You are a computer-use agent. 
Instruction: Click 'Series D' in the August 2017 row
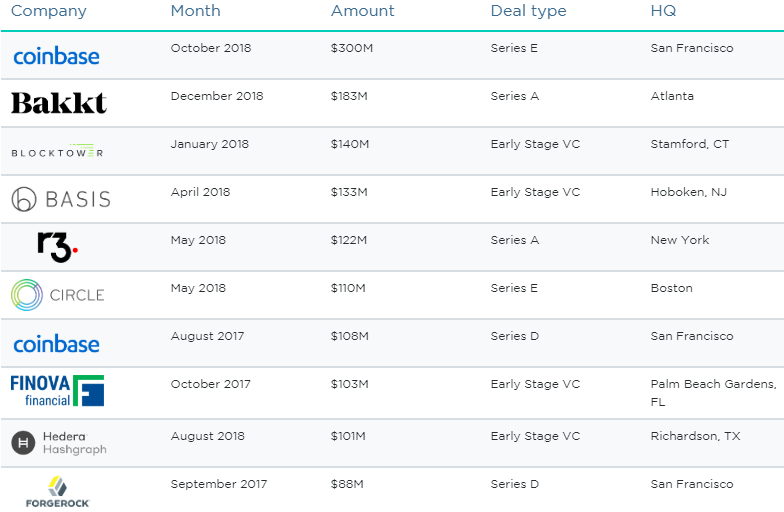pos(514,336)
